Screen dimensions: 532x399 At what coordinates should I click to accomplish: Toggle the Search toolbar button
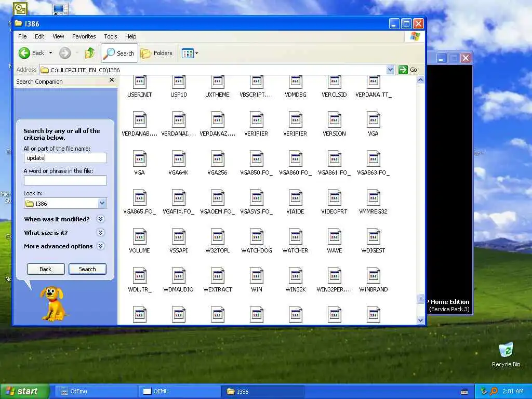(x=119, y=54)
